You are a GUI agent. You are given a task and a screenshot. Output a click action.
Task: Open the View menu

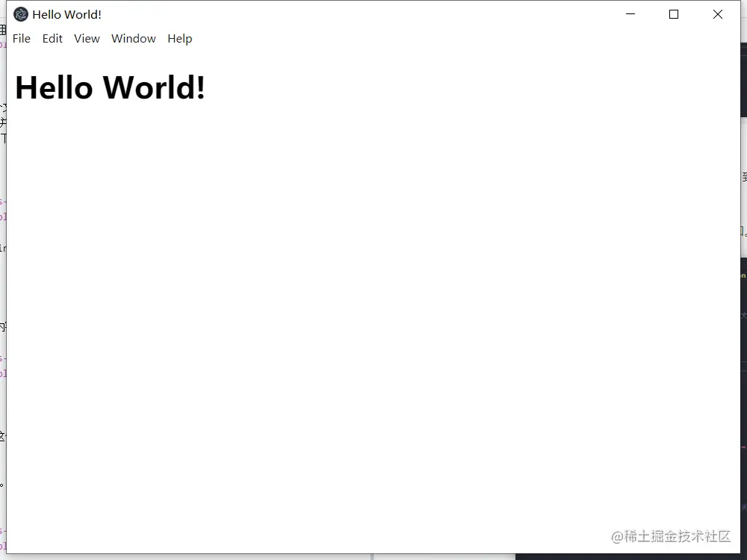[x=87, y=38]
